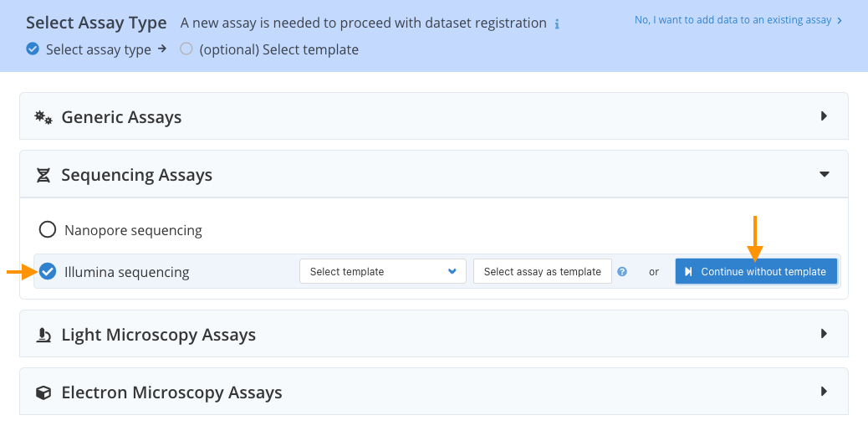The image size is (868, 441).
Task: Expand the Light Microscopy Assays arrow
Action: pyautogui.click(x=825, y=334)
